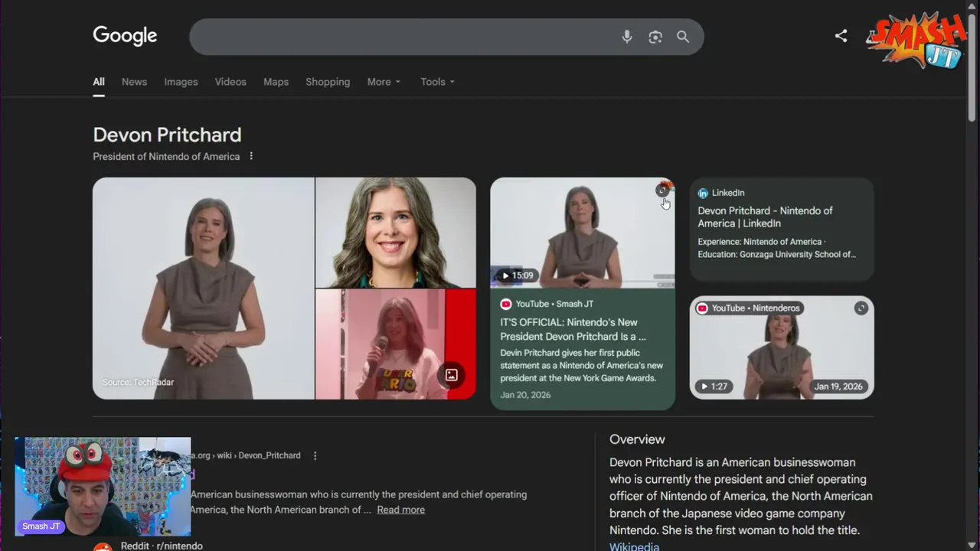Switch to the Shopping tab
The height and width of the screenshot is (551, 980).
pos(328,82)
